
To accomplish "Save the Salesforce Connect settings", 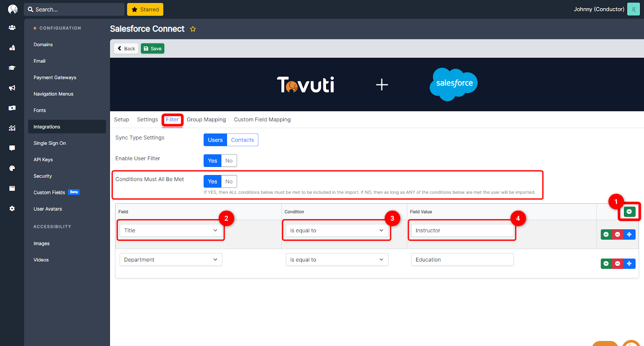I will point(153,49).
